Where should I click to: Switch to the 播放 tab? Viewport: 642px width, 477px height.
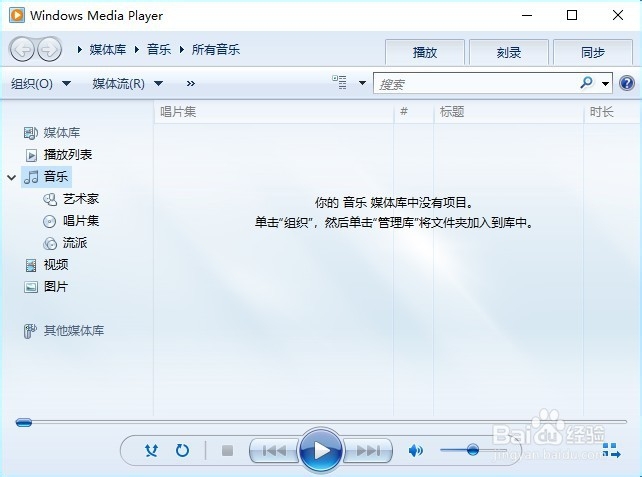pos(425,52)
